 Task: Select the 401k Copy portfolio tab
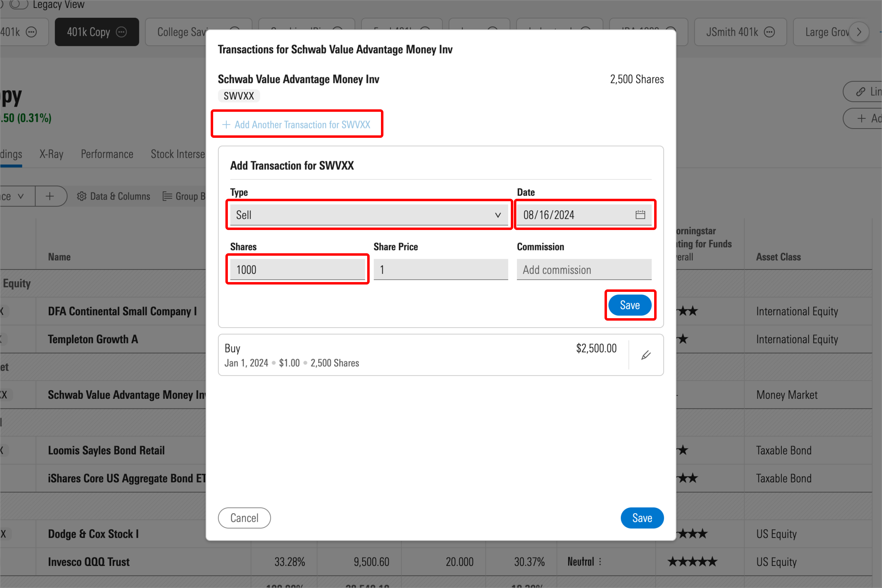pos(97,32)
